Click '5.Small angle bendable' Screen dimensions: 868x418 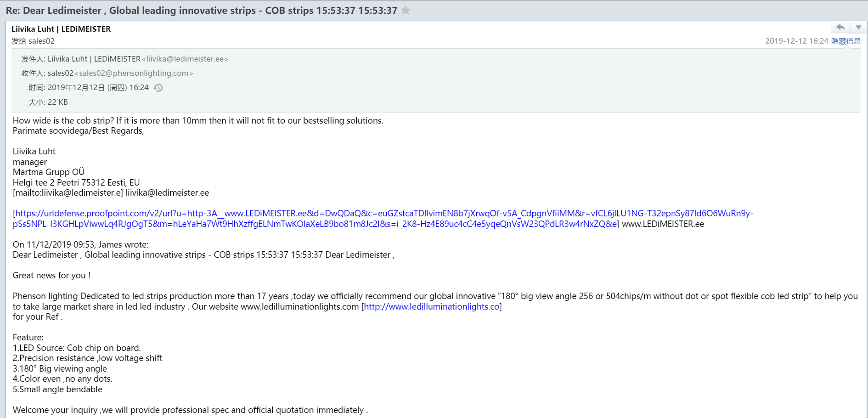click(x=57, y=389)
